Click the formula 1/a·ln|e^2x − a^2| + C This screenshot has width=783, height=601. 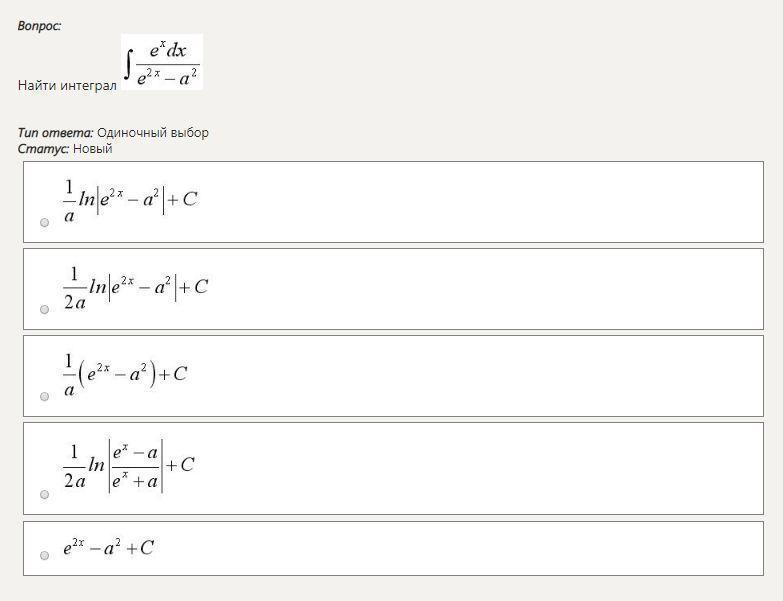130,200
